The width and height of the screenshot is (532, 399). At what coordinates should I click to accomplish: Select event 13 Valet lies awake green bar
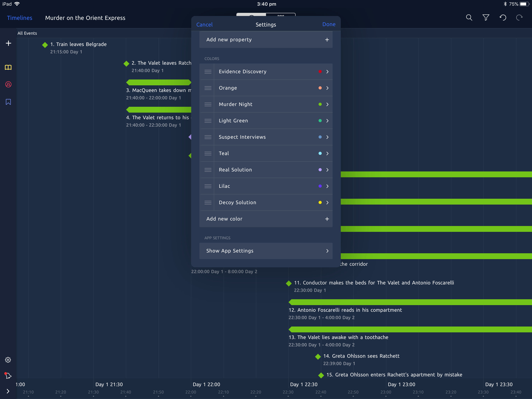(410, 329)
